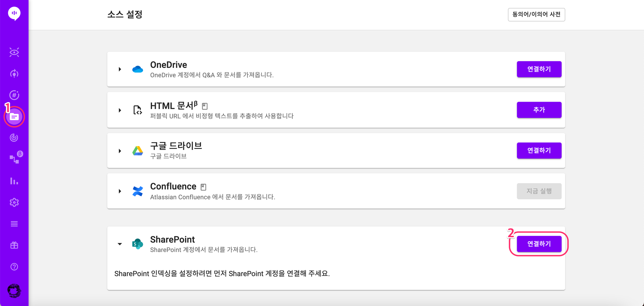Click 연결하기 for OneDrive
The width and height of the screenshot is (644, 306).
pos(539,69)
